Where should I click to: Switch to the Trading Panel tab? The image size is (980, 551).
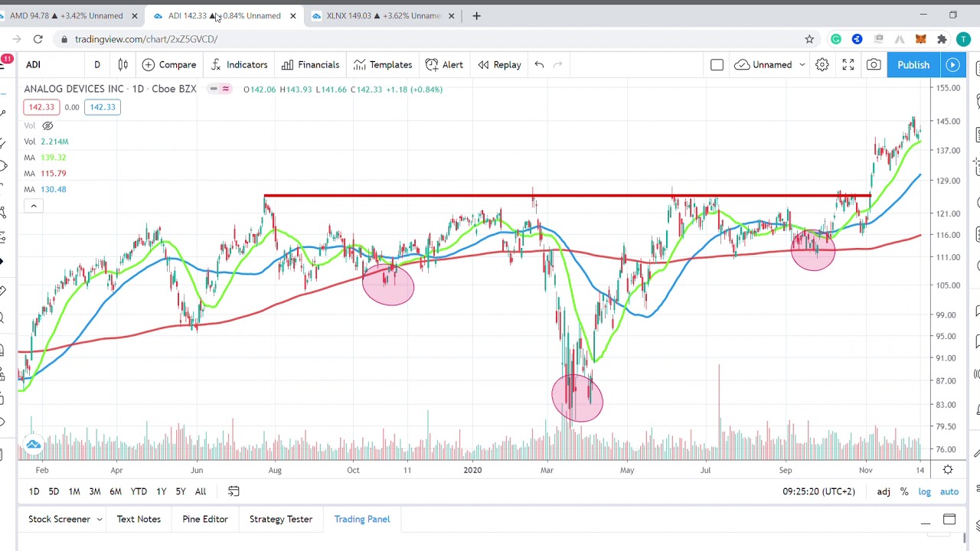point(362,520)
